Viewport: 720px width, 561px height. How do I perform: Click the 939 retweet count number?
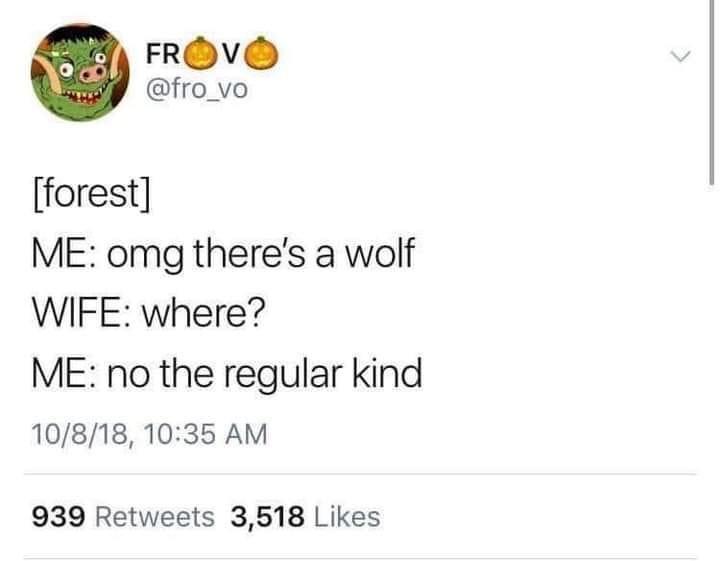pos(58,516)
